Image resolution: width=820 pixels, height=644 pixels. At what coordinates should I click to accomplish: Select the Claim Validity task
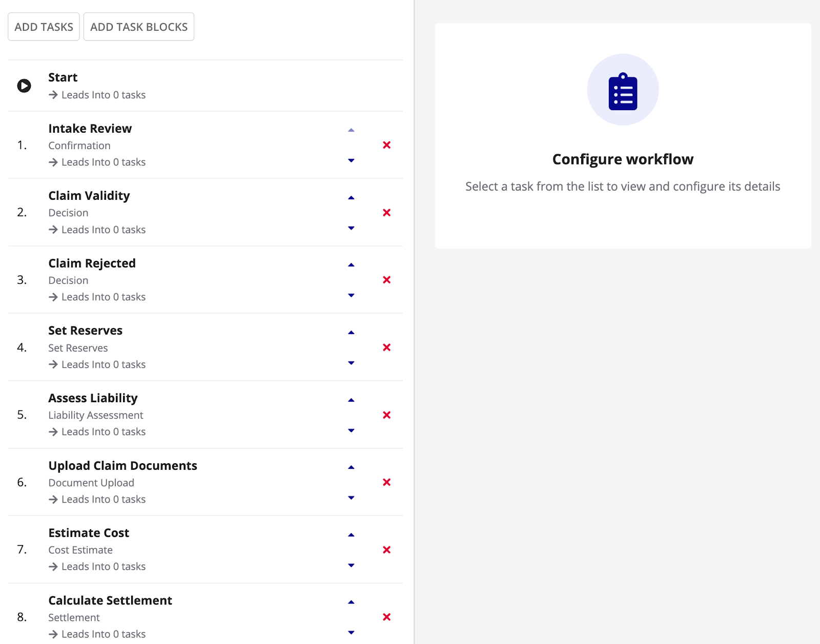coord(89,196)
